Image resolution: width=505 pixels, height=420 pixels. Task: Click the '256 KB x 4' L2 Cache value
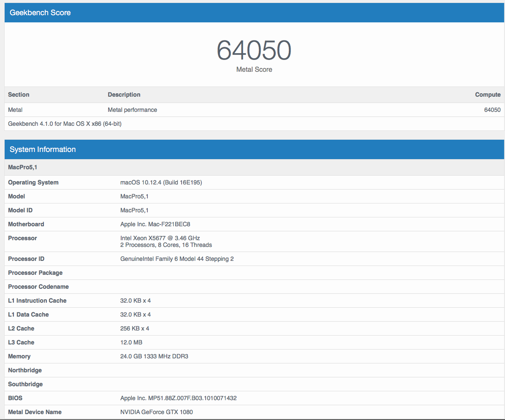pos(135,328)
